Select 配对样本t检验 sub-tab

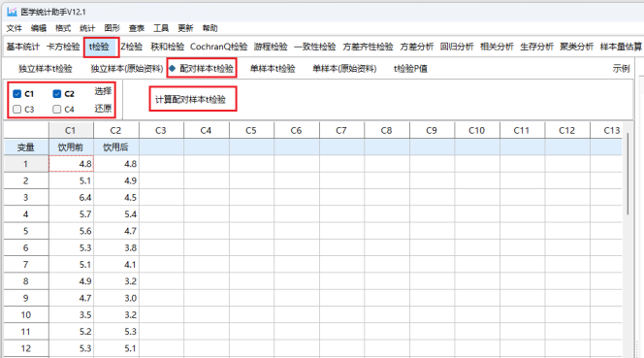coord(206,69)
